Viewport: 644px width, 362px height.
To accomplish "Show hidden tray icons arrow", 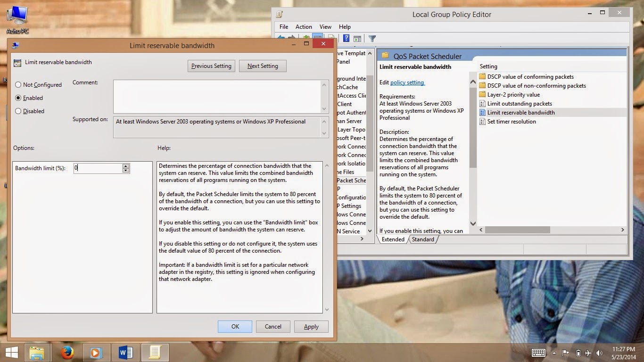I will (554, 353).
